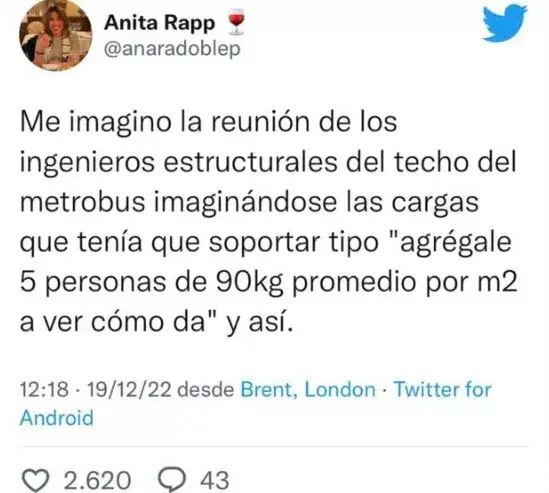
Task: Click the 12:18 timestamp
Action: tap(44, 390)
